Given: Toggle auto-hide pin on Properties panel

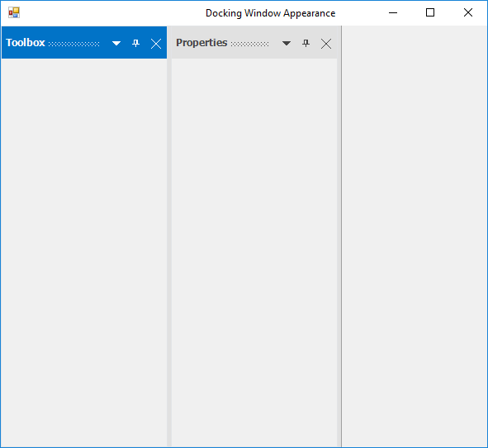Looking at the screenshot, I should [x=306, y=43].
